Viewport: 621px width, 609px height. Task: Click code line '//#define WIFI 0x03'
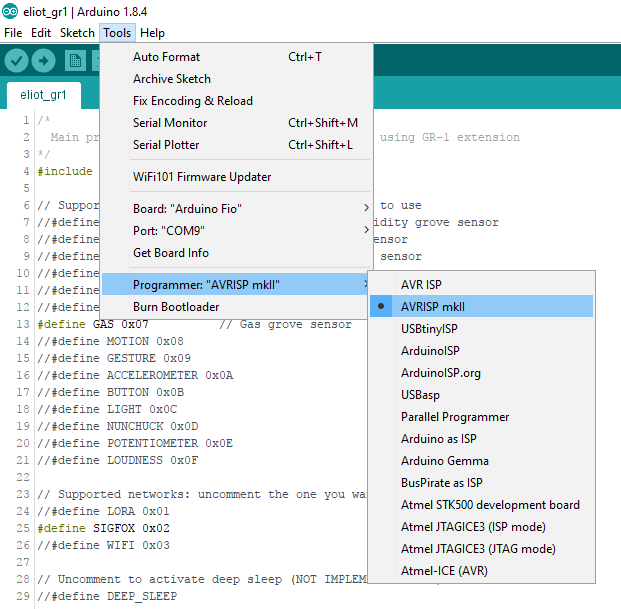tap(103, 545)
